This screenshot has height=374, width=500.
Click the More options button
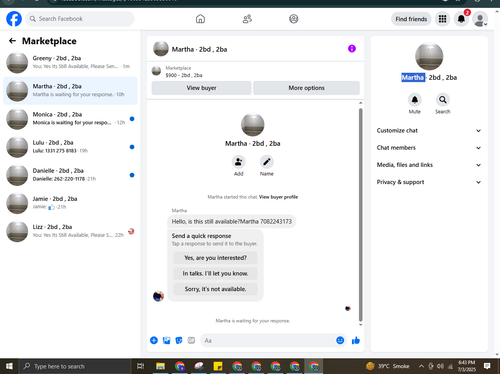[x=306, y=88]
